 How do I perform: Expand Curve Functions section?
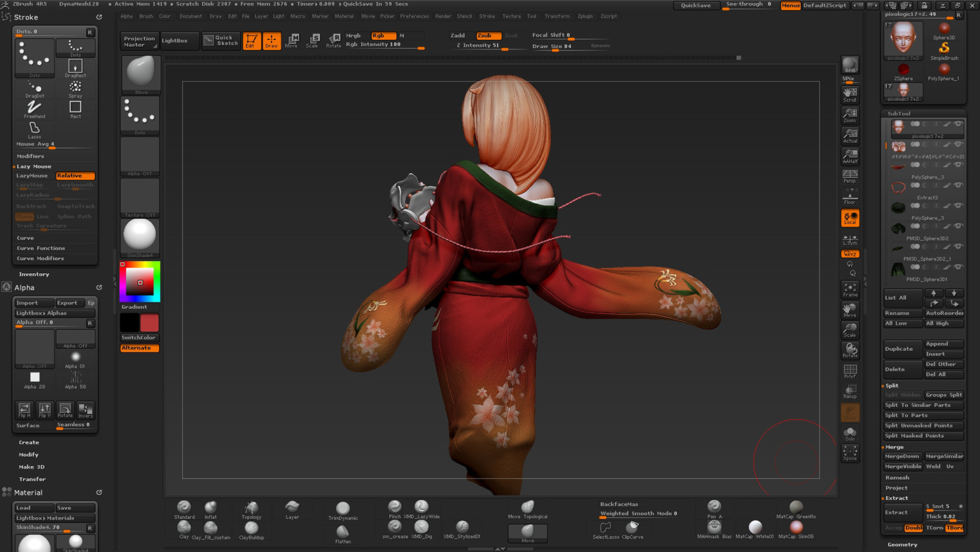tap(41, 248)
